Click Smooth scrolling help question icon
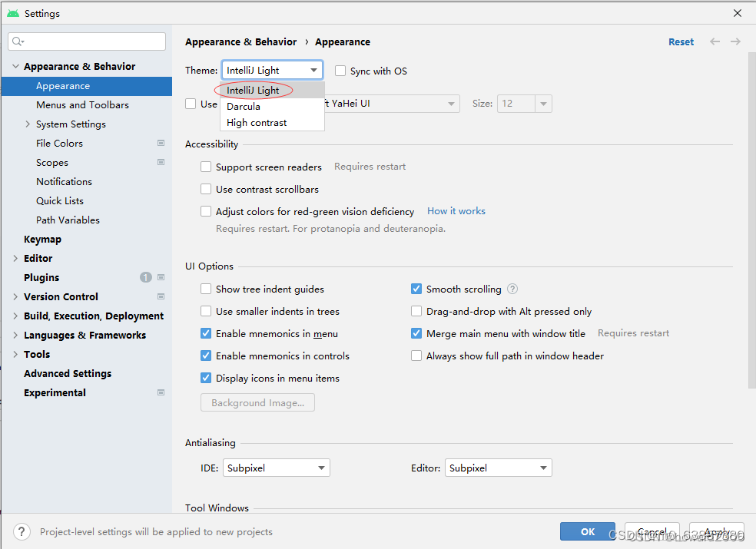Screen dimensions: 756x549 (512, 289)
